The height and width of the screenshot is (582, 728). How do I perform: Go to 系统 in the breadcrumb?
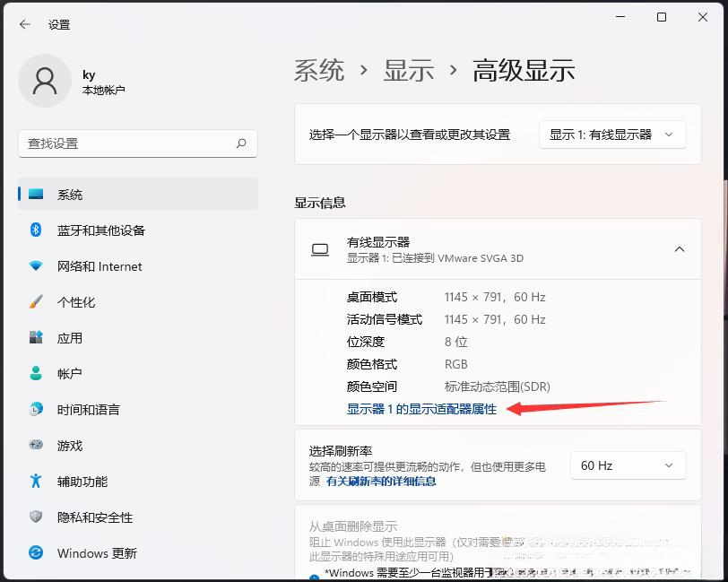pos(319,69)
